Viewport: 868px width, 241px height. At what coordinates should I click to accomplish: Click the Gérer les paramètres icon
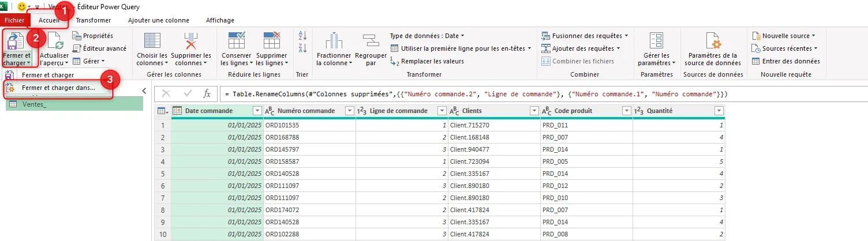pyautogui.click(x=656, y=42)
